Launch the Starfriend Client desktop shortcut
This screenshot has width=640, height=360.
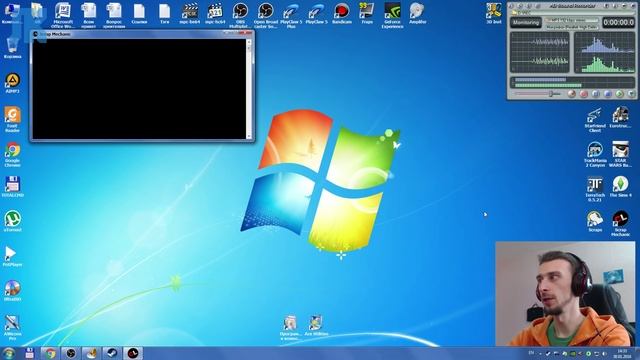pos(595,119)
